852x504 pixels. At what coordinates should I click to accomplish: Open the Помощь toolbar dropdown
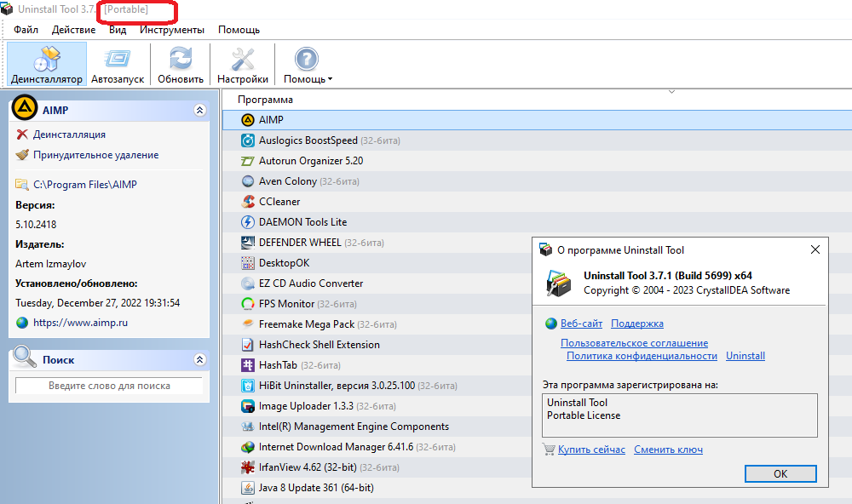point(308,65)
